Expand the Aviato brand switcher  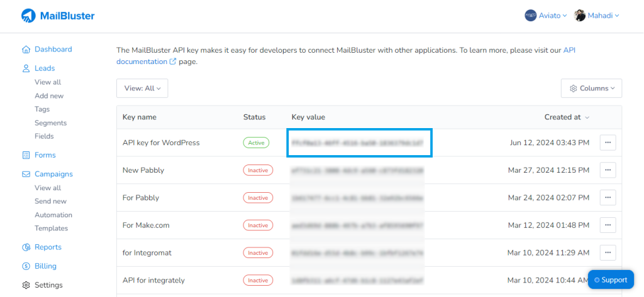(x=552, y=16)
